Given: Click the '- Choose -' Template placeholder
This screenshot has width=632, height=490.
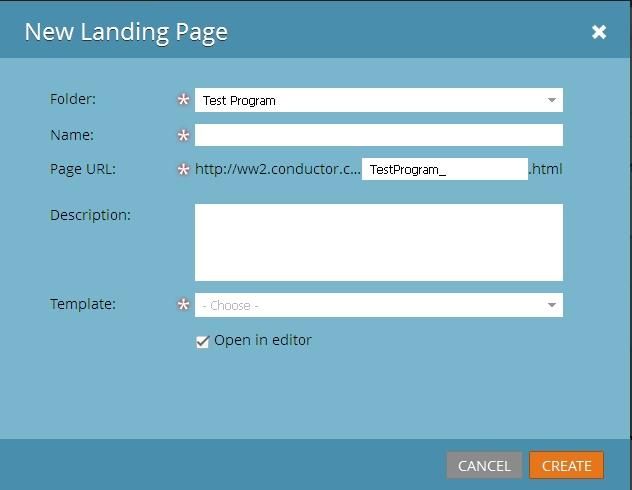Looking at the screenshot, I should tap(230, 306).
